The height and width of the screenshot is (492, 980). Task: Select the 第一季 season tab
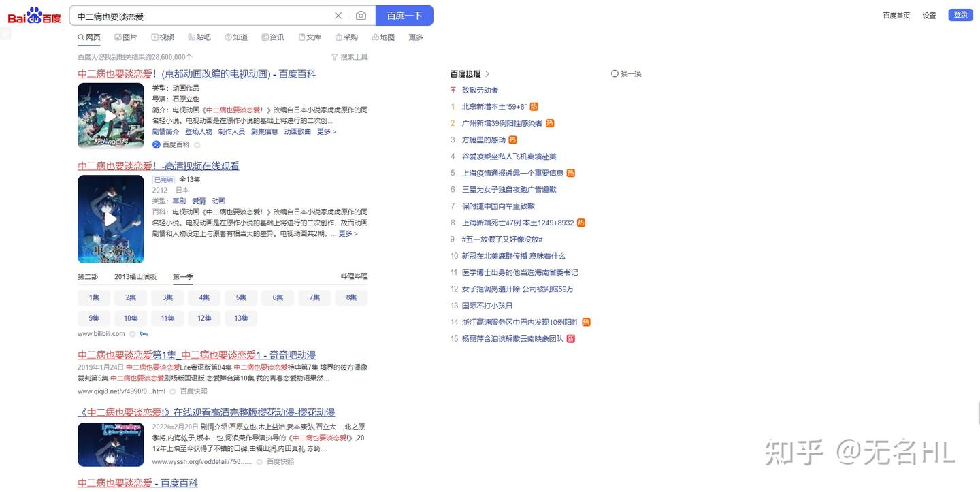[x=183, y=276]
